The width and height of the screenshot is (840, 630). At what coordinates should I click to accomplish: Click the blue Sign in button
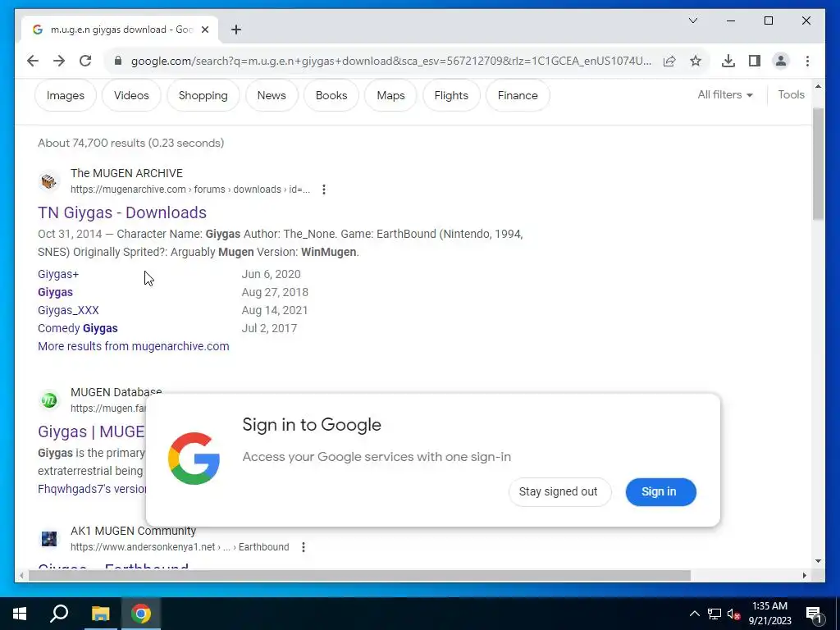coord(660,492)
